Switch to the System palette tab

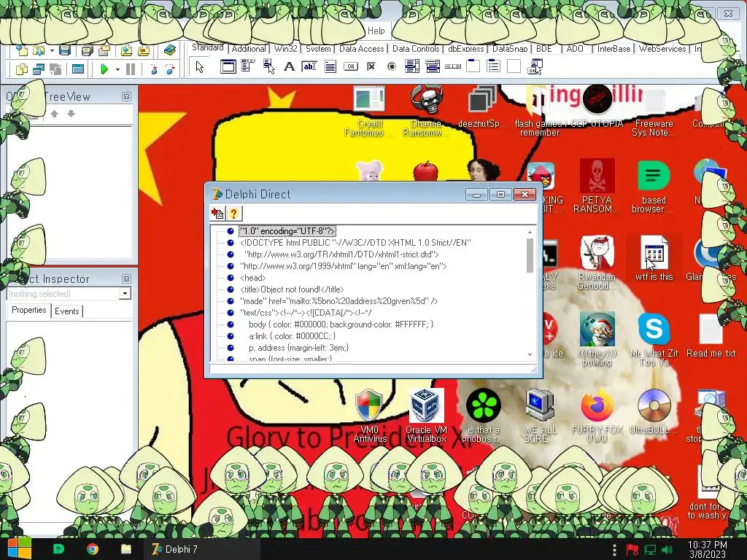pos(318,49)
